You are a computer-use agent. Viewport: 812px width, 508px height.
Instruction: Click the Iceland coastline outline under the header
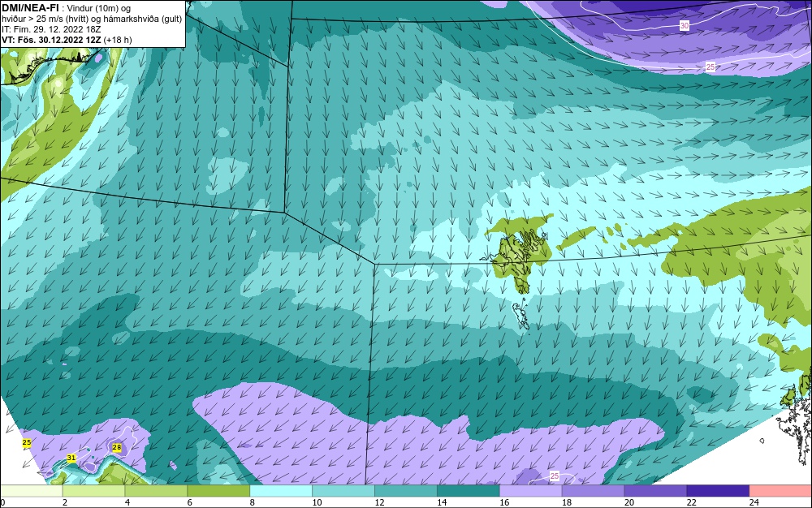tap(50, 65)
